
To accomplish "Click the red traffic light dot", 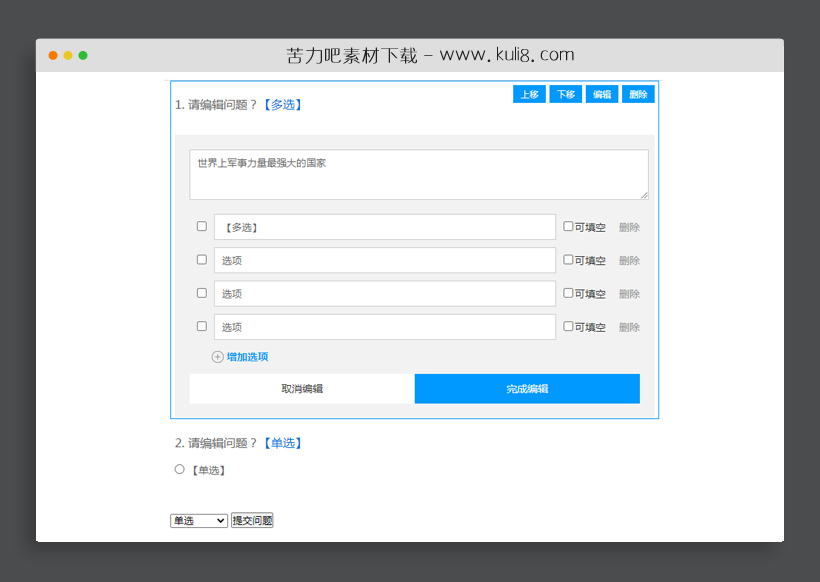I will coord(50,55).
